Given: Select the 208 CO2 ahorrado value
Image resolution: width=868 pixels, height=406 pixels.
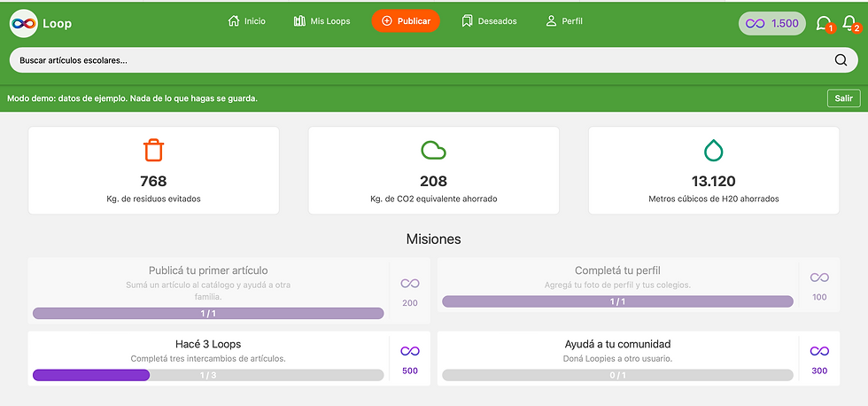Looking at the screenshot, I should [x=433, y=181].
